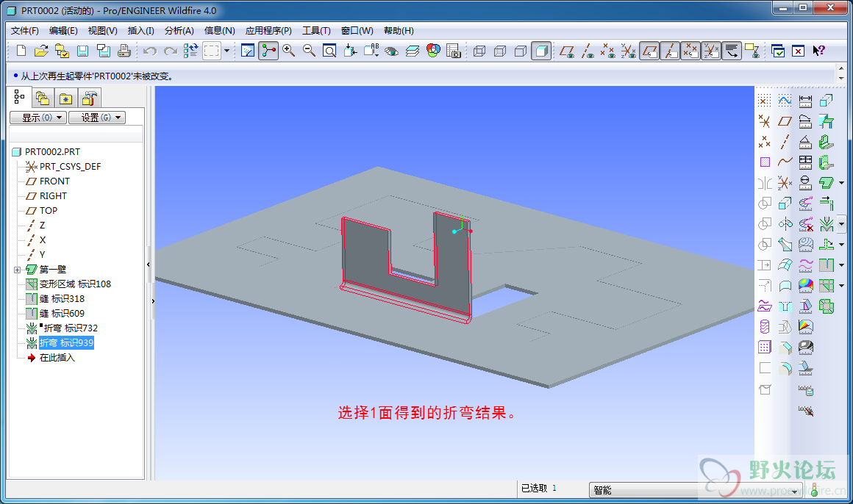Open the 编辑(E) menu
The height and width of the screenshot is (504, 853).
click(63, 30)
